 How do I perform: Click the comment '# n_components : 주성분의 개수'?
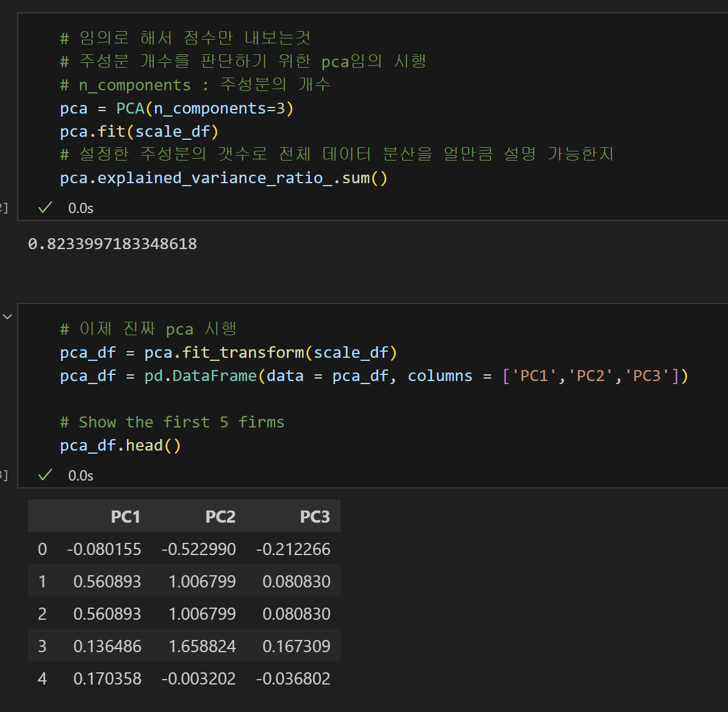pyautogui.click(x=195, y=84)
